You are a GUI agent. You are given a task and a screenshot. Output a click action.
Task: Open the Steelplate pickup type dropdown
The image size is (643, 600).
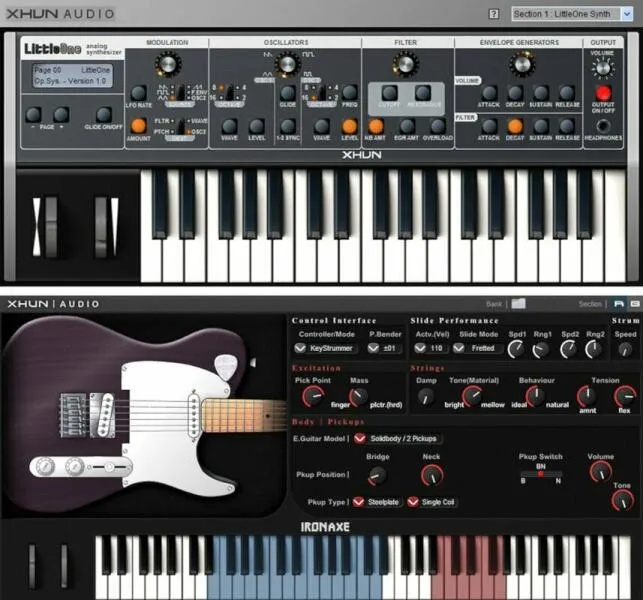376,502
